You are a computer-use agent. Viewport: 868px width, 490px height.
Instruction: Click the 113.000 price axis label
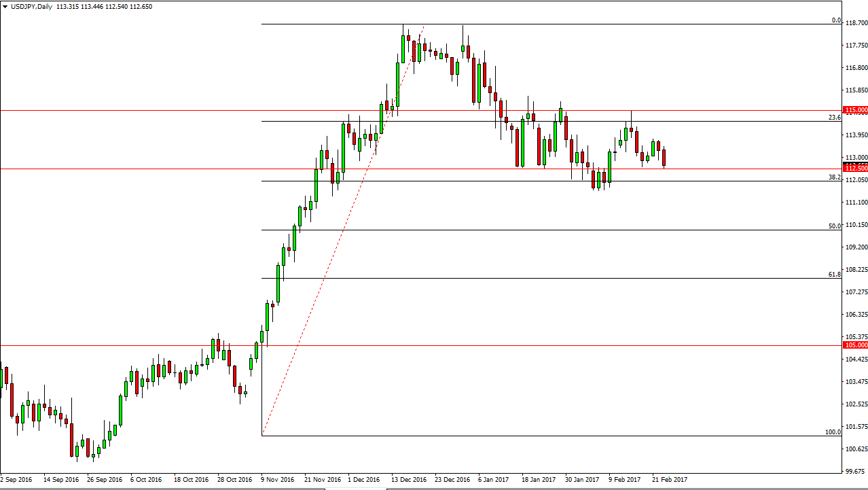(857, 158)
